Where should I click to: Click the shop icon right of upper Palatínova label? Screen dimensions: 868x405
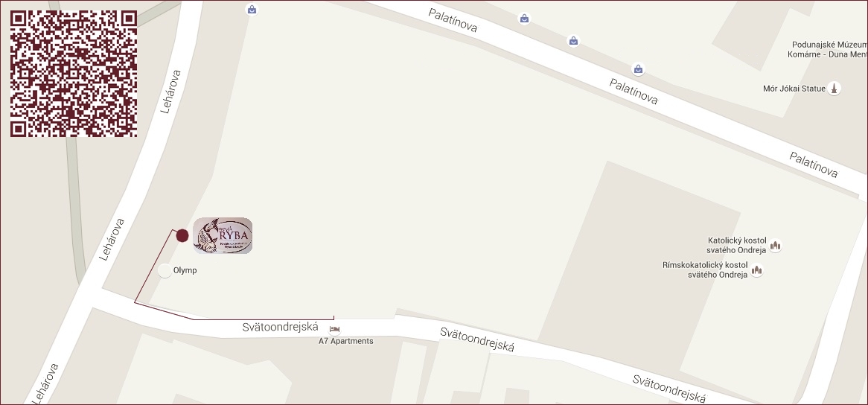[x=524, y=19]
